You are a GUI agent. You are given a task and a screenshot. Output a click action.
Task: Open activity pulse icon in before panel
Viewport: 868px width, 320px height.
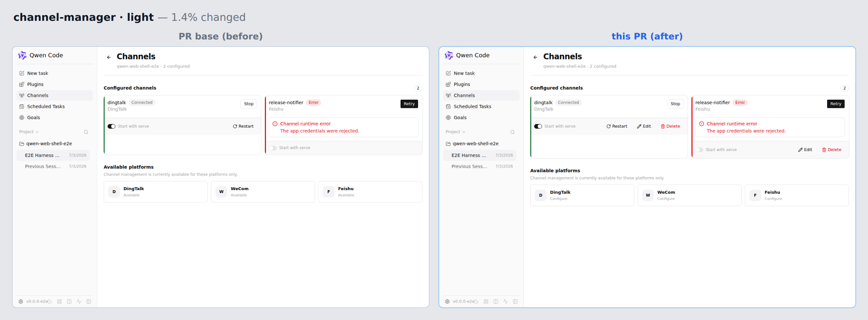click(79, 301)
